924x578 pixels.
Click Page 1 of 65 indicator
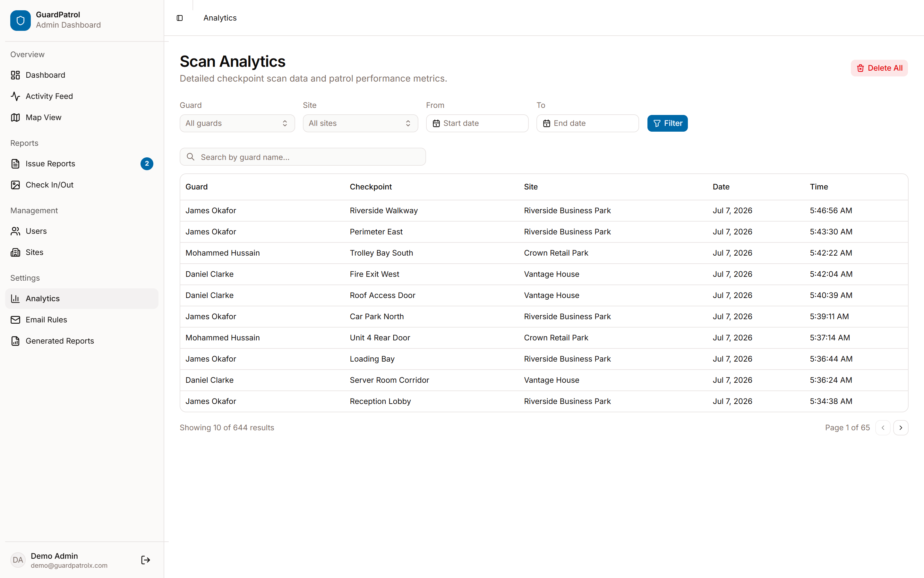847,428
